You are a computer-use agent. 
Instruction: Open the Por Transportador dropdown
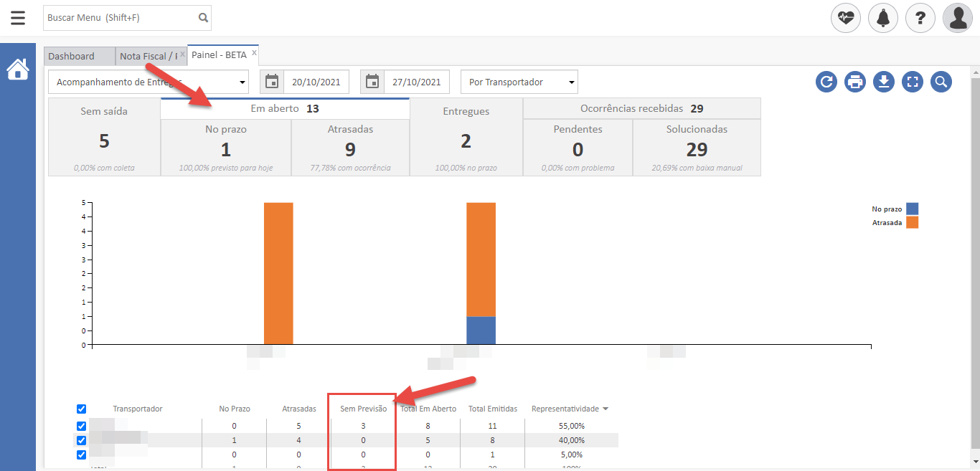click(519, 82)
